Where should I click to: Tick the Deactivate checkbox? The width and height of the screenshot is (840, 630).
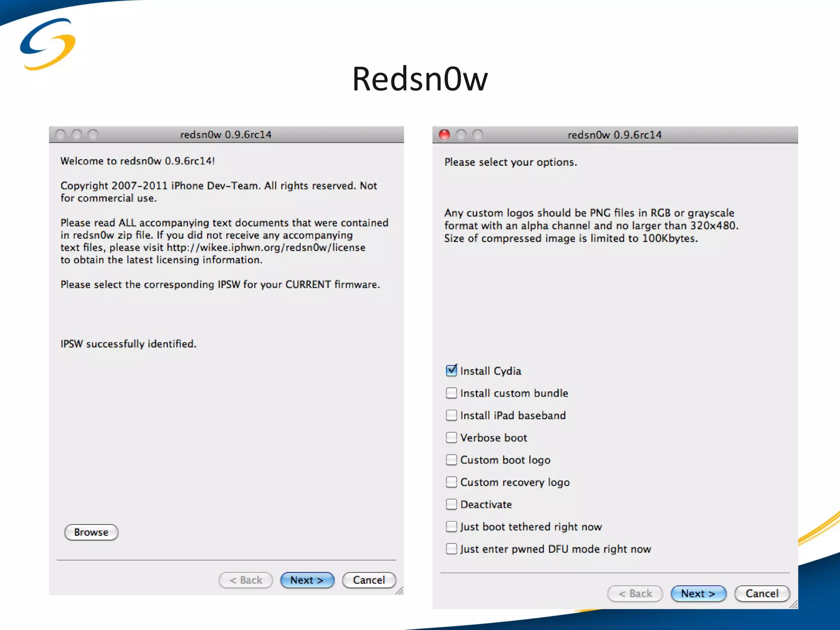(451, 504)
